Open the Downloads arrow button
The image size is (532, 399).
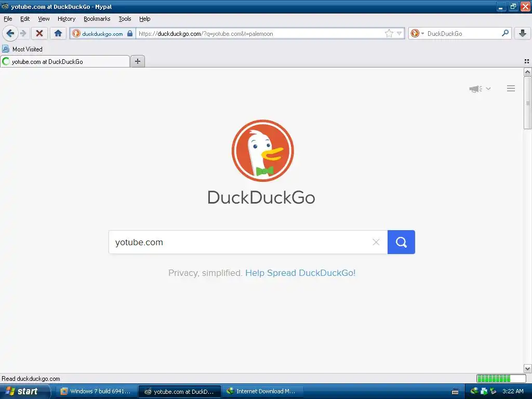pos(523,33)
